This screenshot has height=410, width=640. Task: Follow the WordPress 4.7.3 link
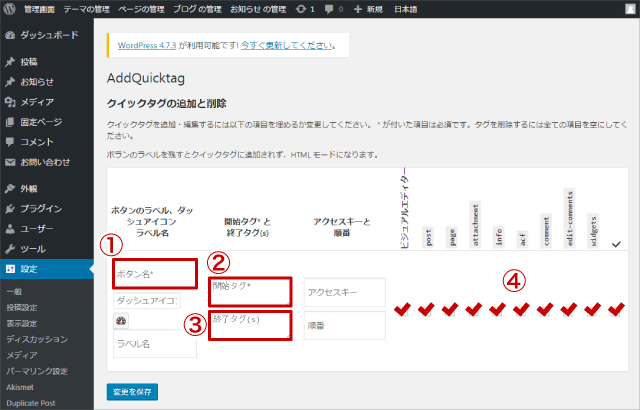[147, 45]
